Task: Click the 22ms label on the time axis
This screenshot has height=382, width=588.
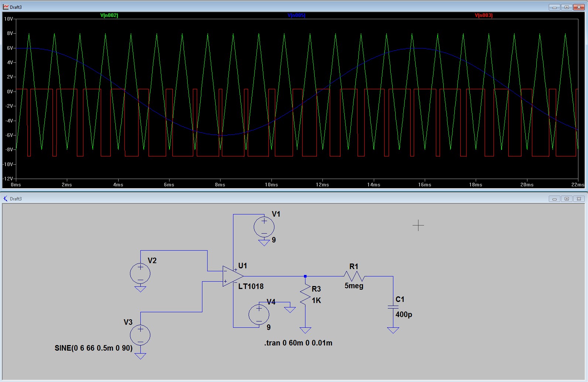Action: click(x=578, y=185)
